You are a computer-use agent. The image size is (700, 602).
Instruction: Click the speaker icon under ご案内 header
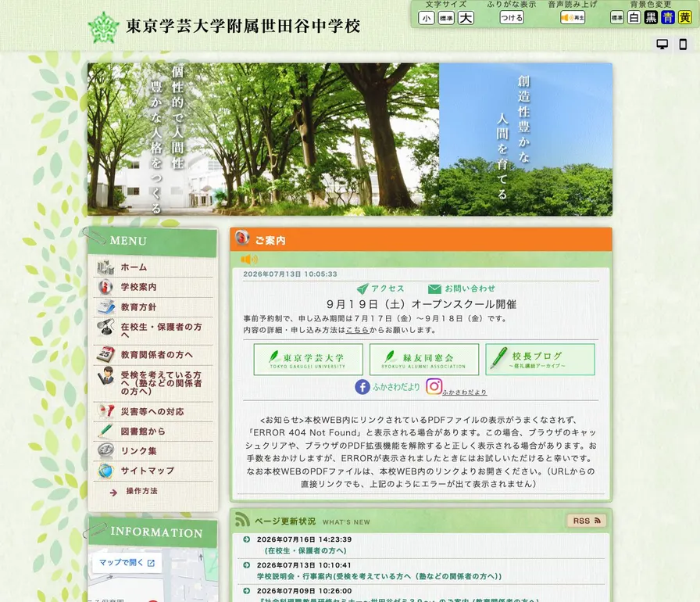(249, 259)
